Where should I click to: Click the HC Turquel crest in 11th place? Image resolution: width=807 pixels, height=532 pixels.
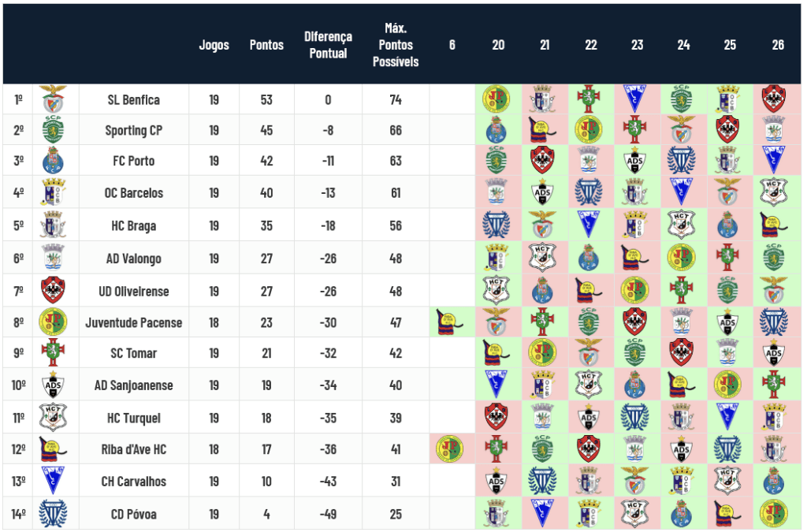tap(54, 417)
